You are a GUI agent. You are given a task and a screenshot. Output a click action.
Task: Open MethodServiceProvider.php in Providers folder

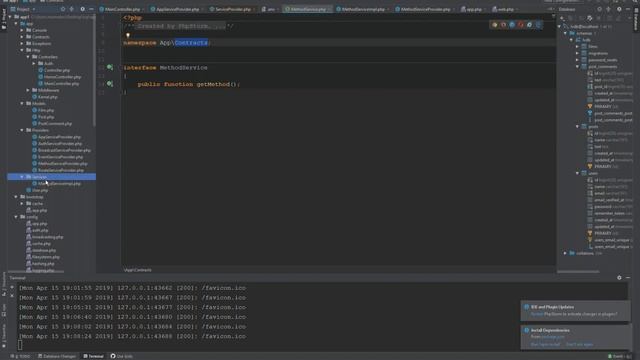coord(59,163)
